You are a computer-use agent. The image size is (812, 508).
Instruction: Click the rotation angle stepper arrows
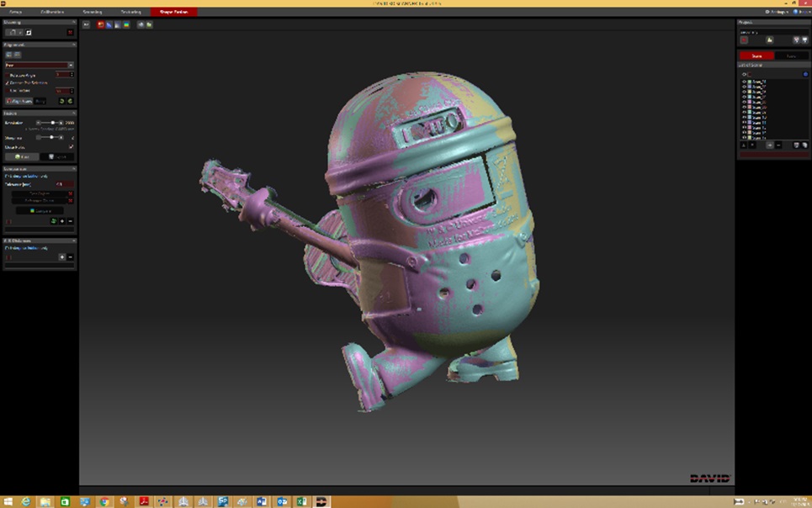72,75
